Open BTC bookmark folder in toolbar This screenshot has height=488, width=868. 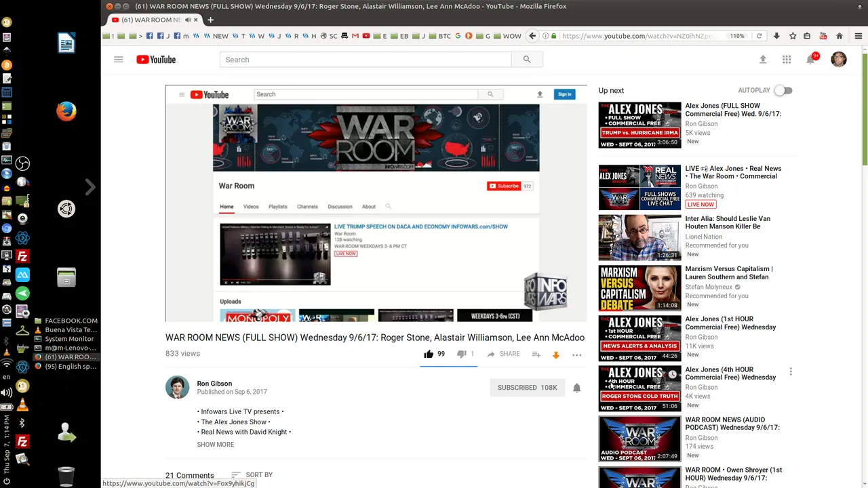pos(439,36)
